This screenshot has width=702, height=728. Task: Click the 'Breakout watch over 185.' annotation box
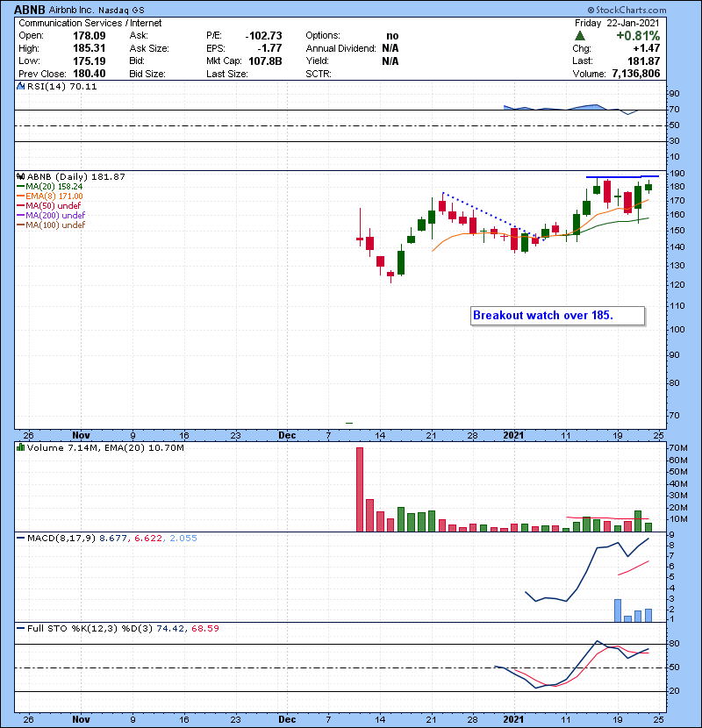[x=557, y=316]
